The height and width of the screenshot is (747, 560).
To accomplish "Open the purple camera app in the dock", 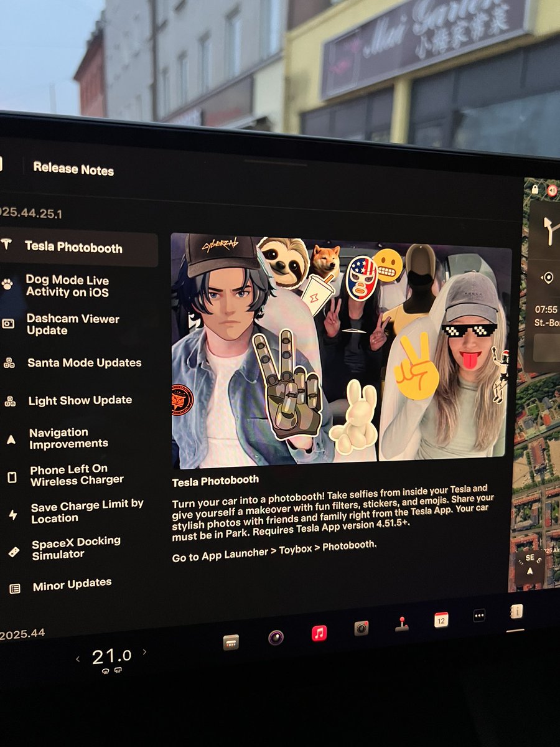I will [x=276, y=637].
